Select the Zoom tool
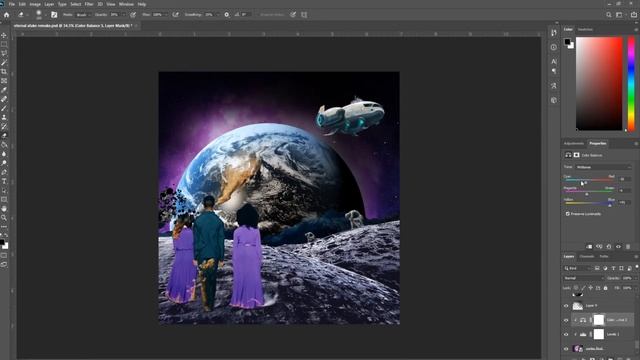The image size is (640, 360). pos(4,218)
